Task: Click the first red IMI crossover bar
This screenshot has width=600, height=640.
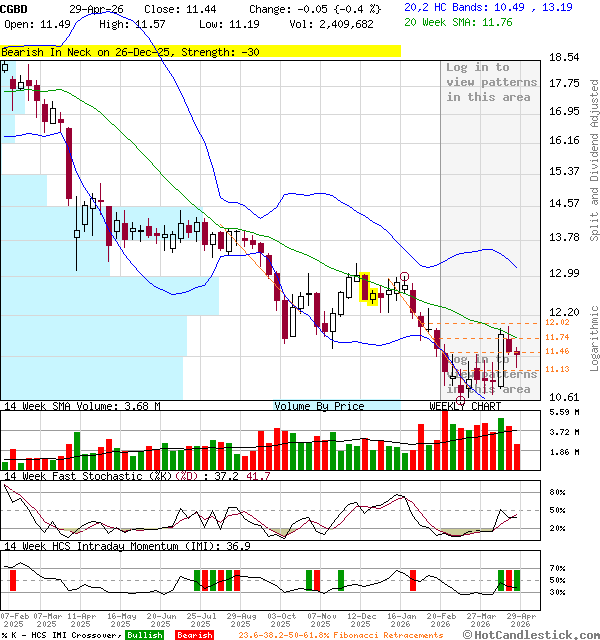Action: [x=13, y=580]
